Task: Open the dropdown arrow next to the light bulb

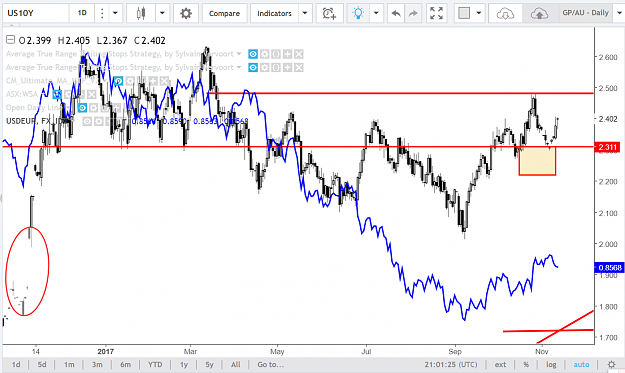Action: pos(376,14)
